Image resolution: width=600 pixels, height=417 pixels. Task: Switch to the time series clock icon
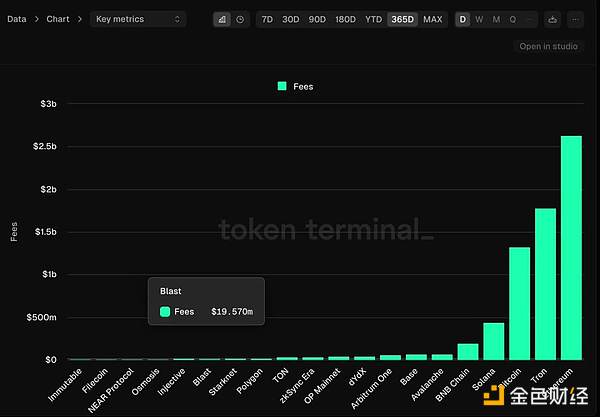(x=240, y=19)
